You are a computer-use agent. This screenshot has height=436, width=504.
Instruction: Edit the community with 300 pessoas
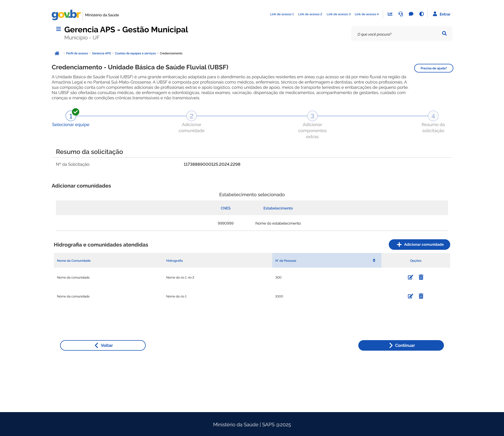[411, 277]
